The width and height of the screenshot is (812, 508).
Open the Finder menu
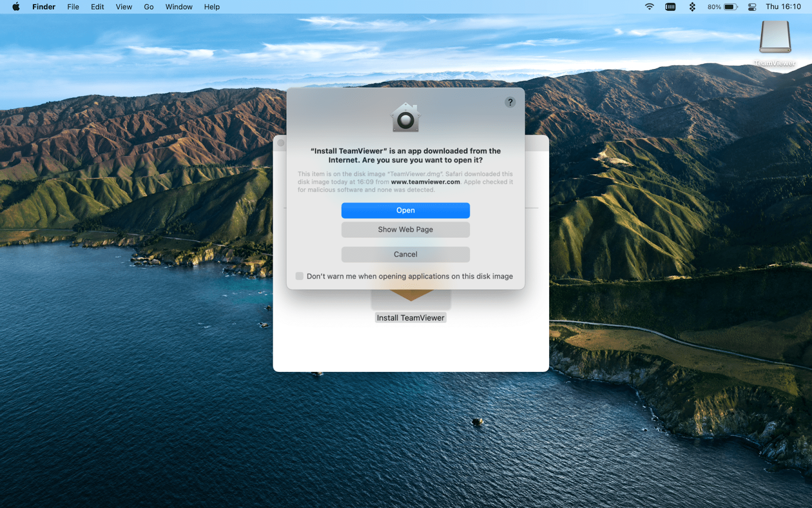coord(44,7)
